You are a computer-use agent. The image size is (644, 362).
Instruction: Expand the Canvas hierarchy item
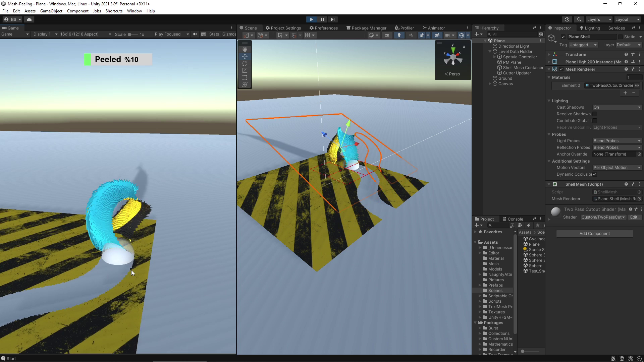[490, 84]
